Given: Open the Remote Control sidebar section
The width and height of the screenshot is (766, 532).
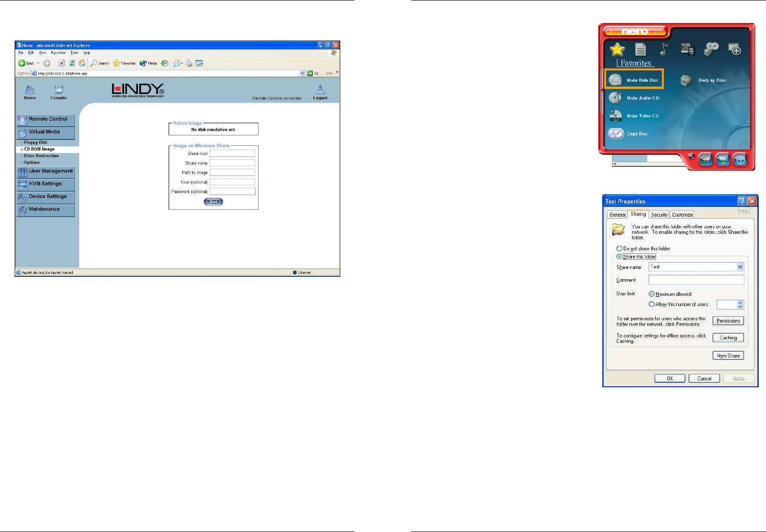Looking at the screenshot, I should pos(45,120).
